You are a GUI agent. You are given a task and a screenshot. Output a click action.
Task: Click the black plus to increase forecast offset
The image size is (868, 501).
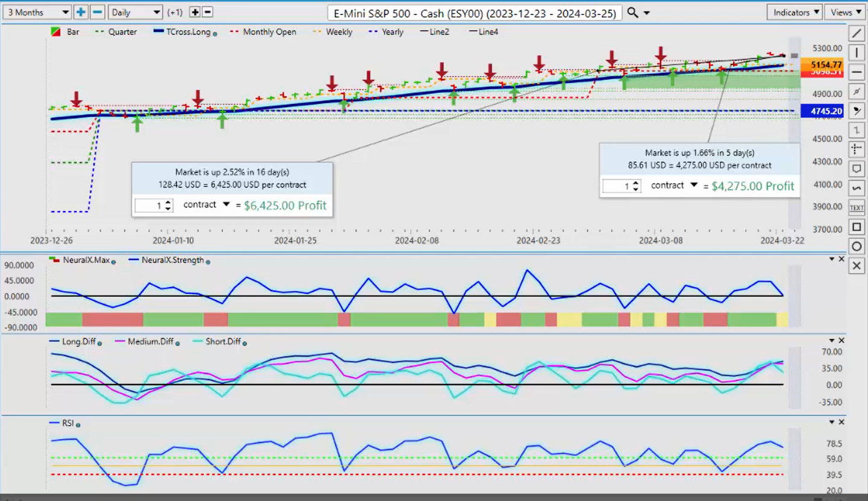(x=195, y=12)
